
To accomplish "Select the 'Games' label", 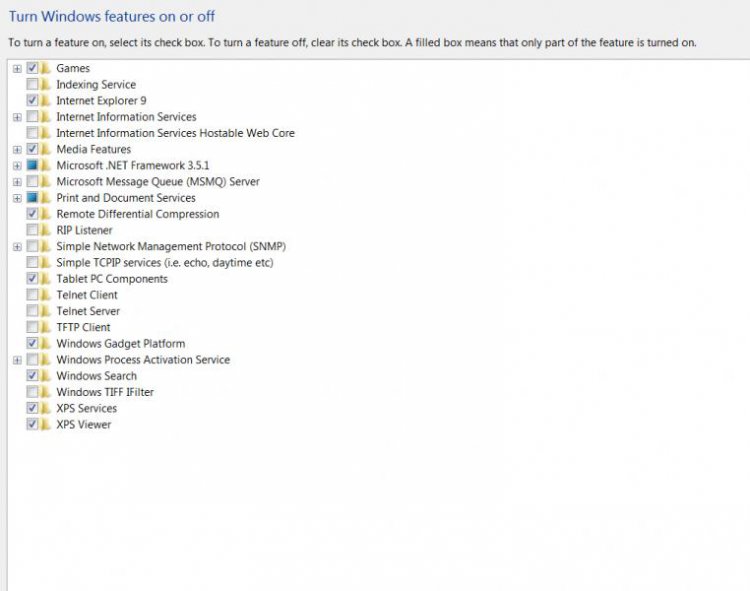I will (x=73, y=68).
